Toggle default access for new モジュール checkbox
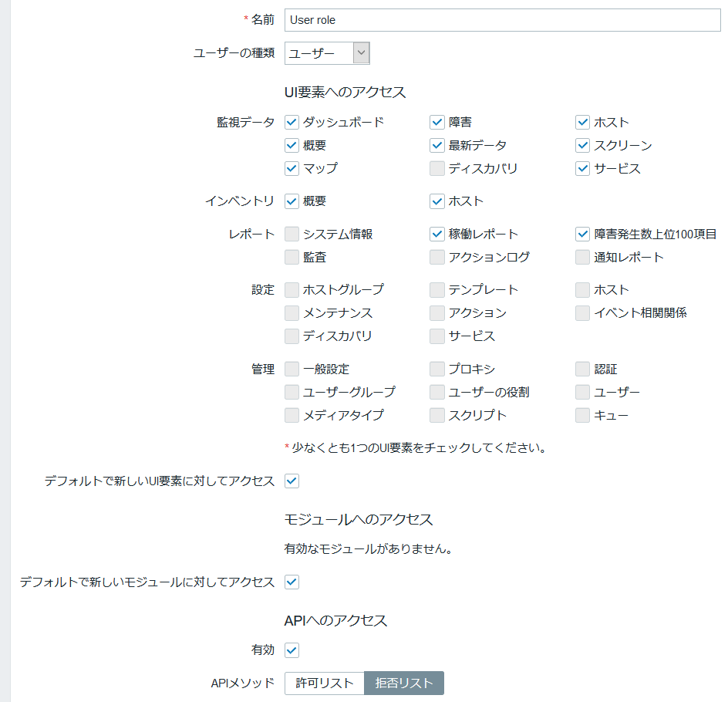Viewport: 728px width, 702px height. [x=292, y=582]
